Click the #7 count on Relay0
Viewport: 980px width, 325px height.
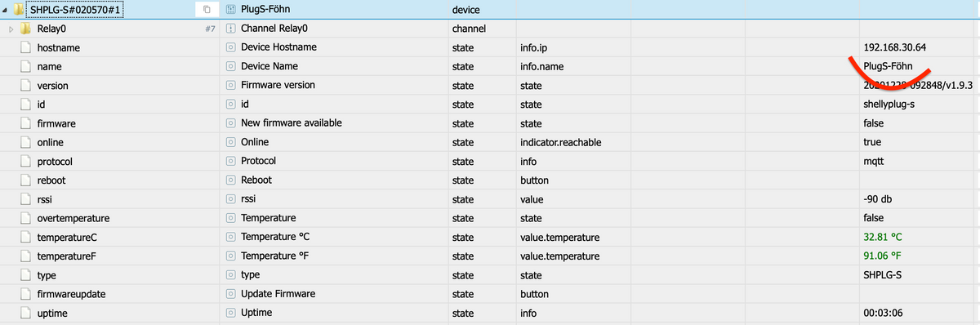pyautogui.click(x=210, y=29)
